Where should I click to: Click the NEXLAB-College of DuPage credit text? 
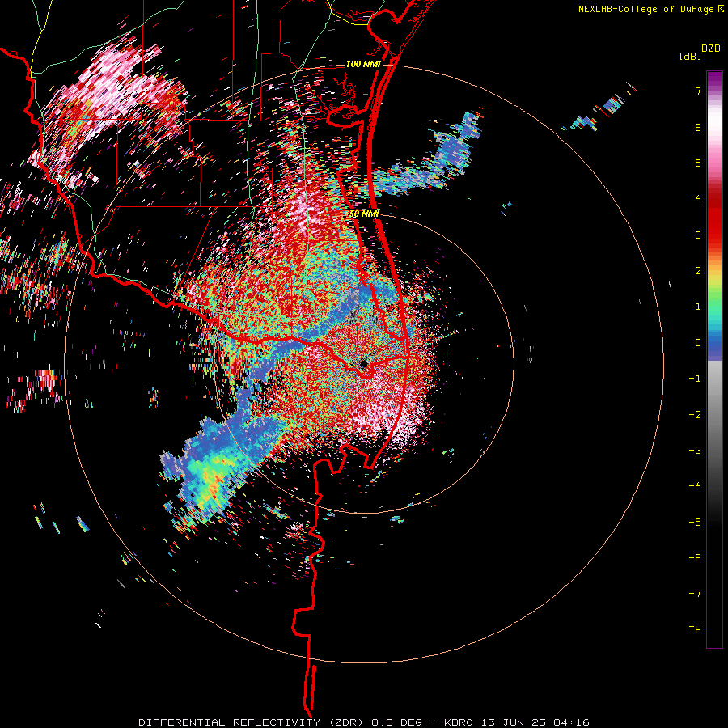coord(645,9)
